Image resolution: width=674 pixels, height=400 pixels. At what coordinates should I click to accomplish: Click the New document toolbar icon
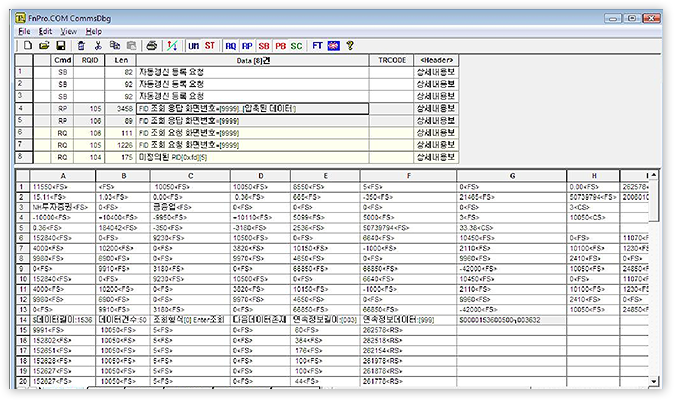(x=28, y=46)
